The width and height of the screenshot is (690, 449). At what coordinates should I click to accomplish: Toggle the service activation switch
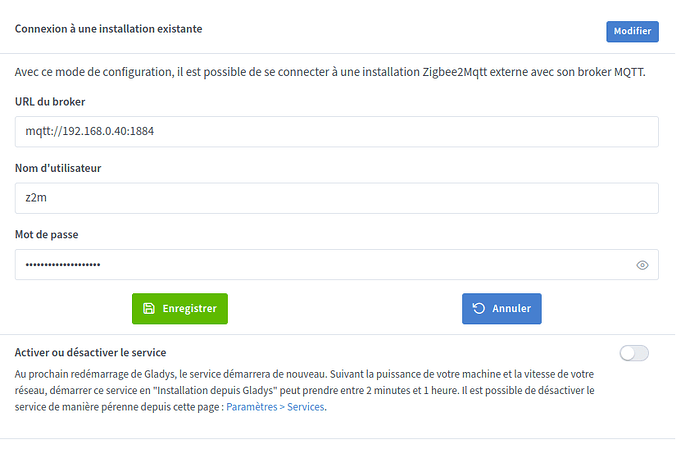point(634,353)
